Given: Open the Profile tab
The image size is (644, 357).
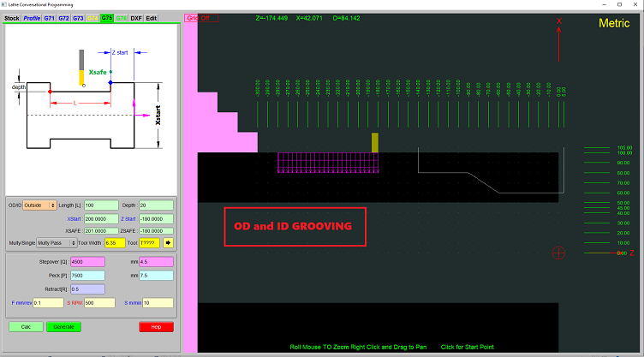Looking at the screenshot, I should click(x=32, y=17).
